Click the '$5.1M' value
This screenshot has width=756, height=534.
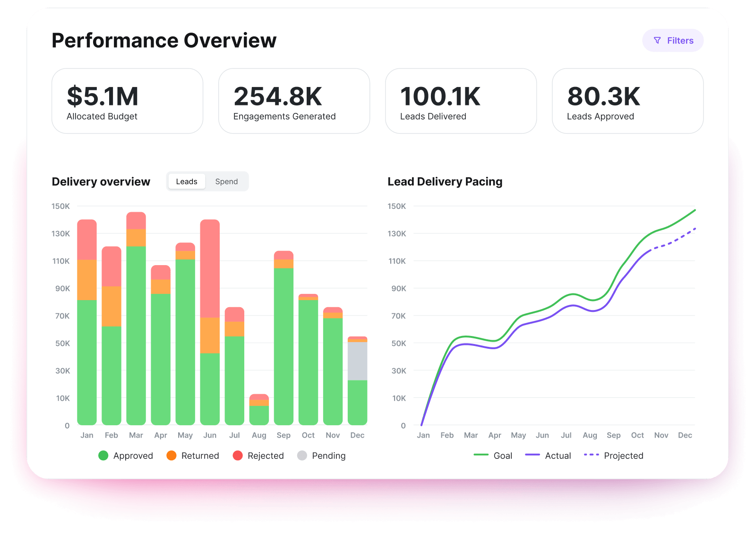pyautogui.click(x=103, y=96)
